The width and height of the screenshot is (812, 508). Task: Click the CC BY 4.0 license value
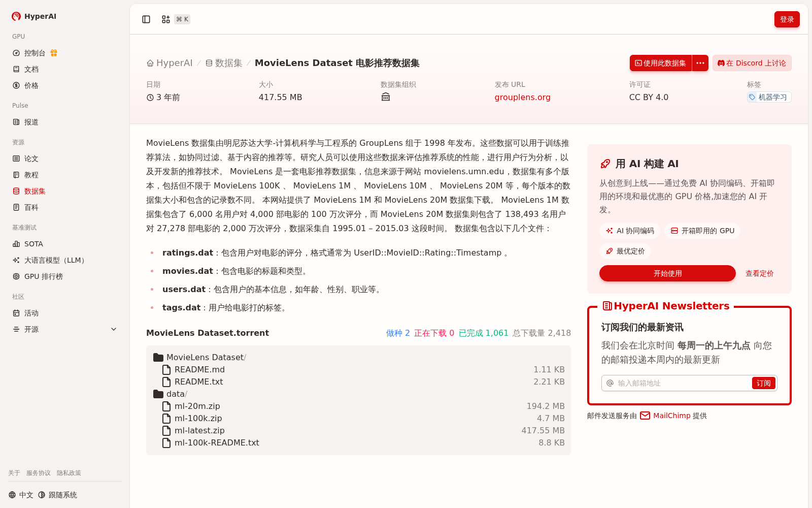pyautogui.click(x=649, y=97)
